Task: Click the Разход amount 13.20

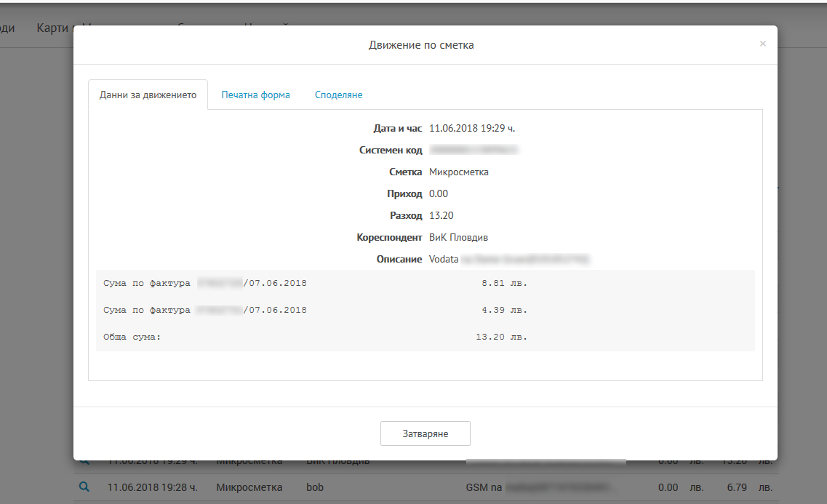Action: point(441,215)
